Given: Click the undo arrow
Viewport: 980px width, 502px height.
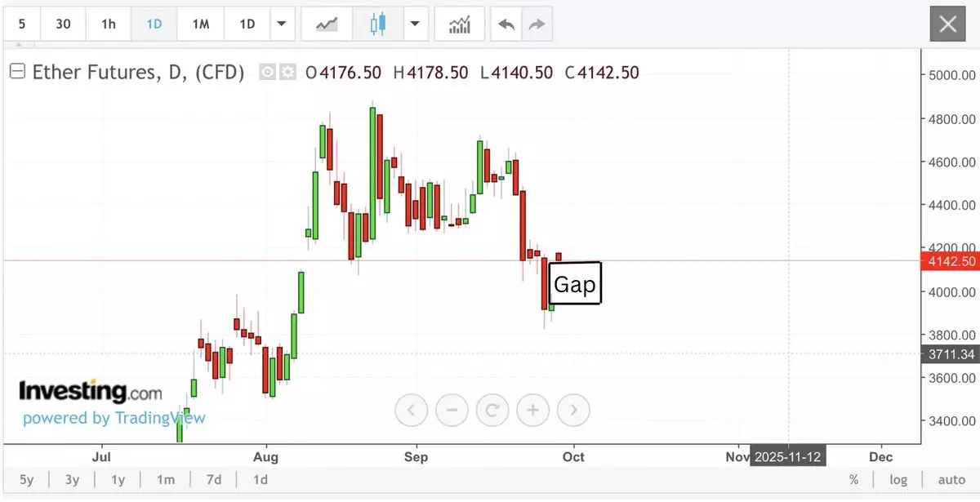Looking at the screenshot, I should tap(506, 24).
